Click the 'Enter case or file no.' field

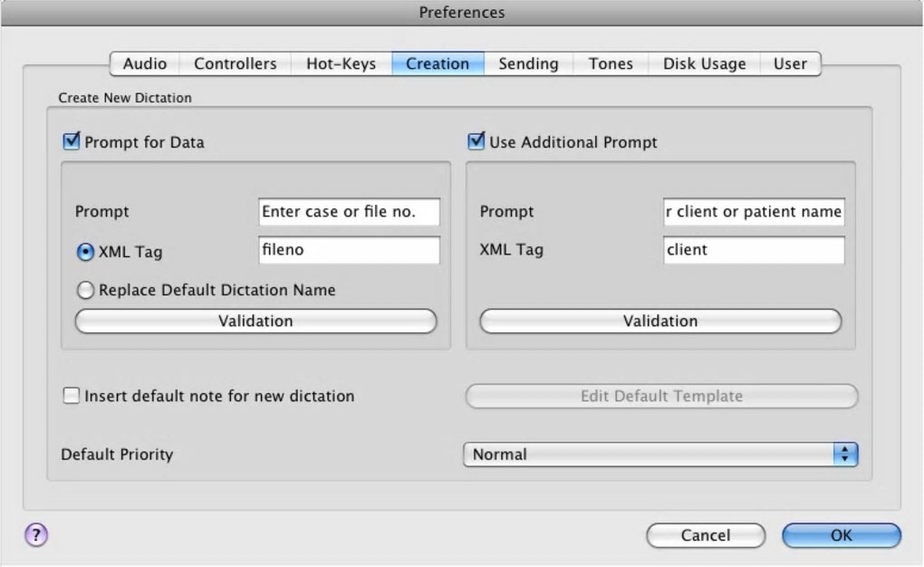point(349,212)
